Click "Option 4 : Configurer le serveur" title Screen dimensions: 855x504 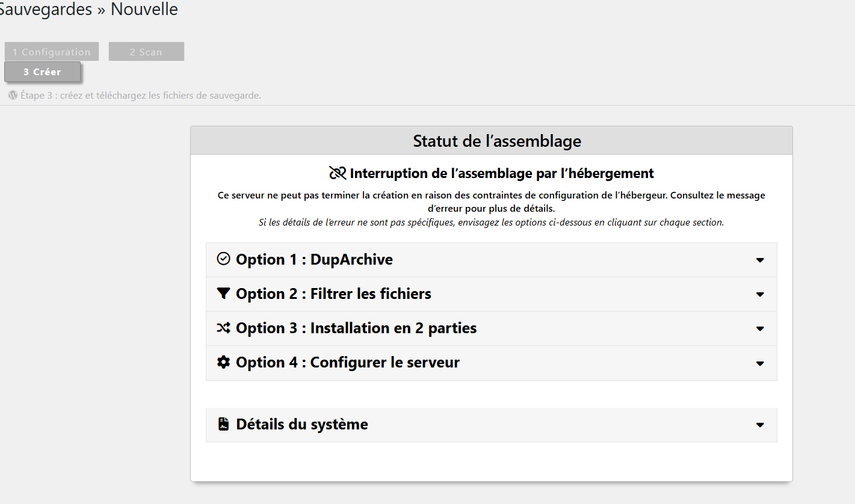coord(348,362)
